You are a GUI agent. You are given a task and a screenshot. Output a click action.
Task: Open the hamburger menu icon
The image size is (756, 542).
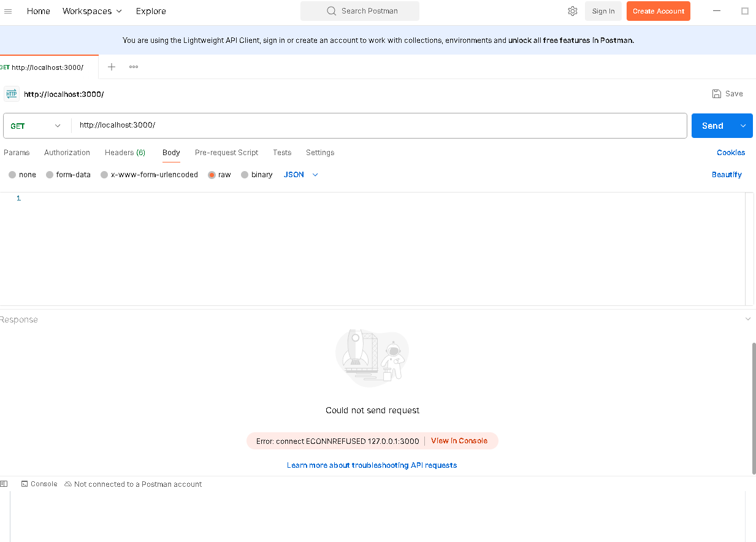[8, 11]
